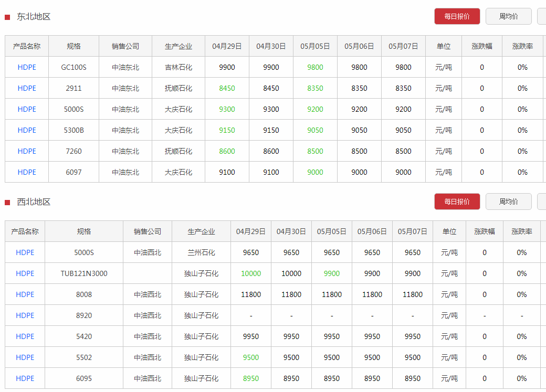546x392 pixels.
Task: Open HDPE link in 6097 row
Action: pos(27,172)
